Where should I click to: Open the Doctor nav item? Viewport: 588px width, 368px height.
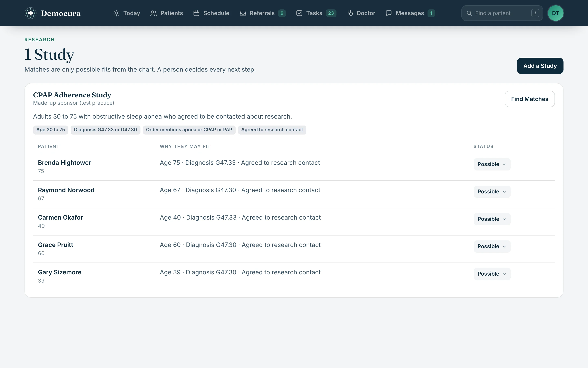(361, 13)
